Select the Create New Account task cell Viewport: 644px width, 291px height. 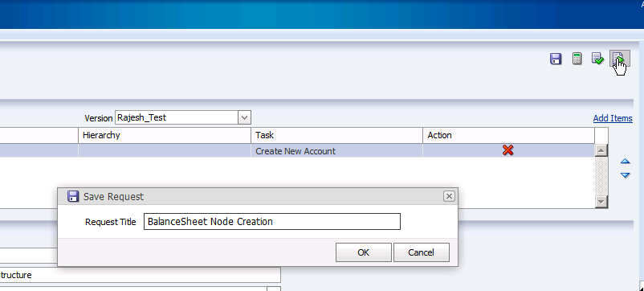[x=336, y=151]
